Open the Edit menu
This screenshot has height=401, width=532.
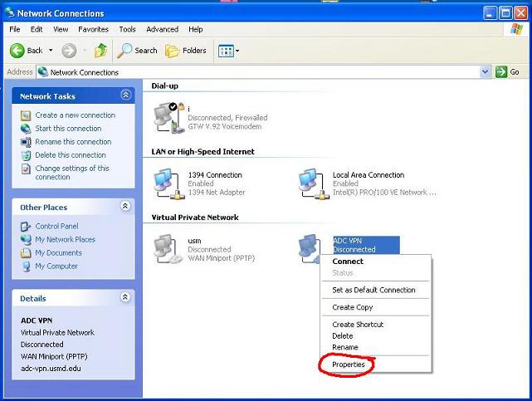click(x=37, y=30)
